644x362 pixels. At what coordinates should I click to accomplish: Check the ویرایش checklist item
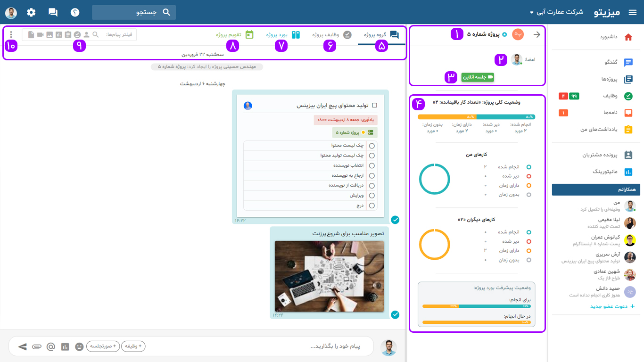coord(372,196)
